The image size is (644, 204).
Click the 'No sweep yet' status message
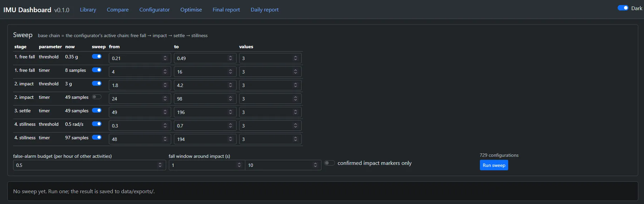point(84,191)
